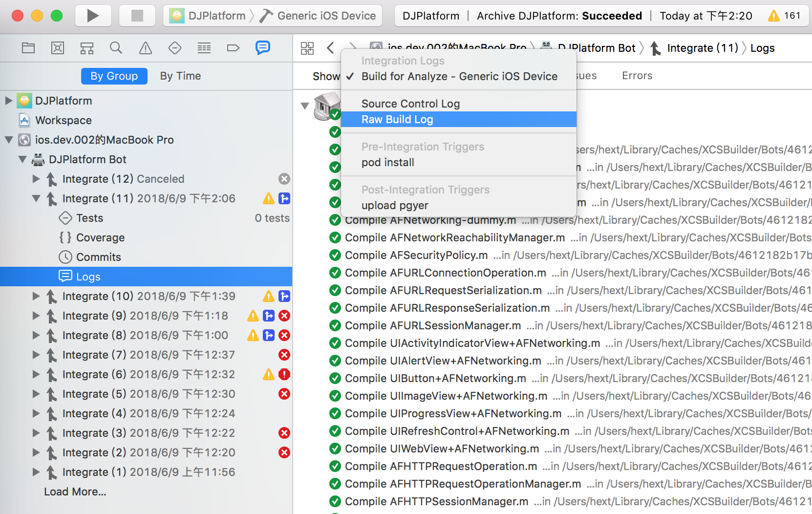Select the Compile UIButton+AFNetworking.m log line
This screenshot has height=514, width=812.
570,378
